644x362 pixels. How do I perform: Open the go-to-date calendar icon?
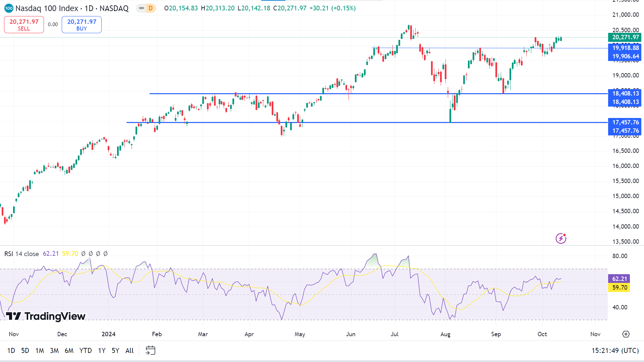click(150, 351)
